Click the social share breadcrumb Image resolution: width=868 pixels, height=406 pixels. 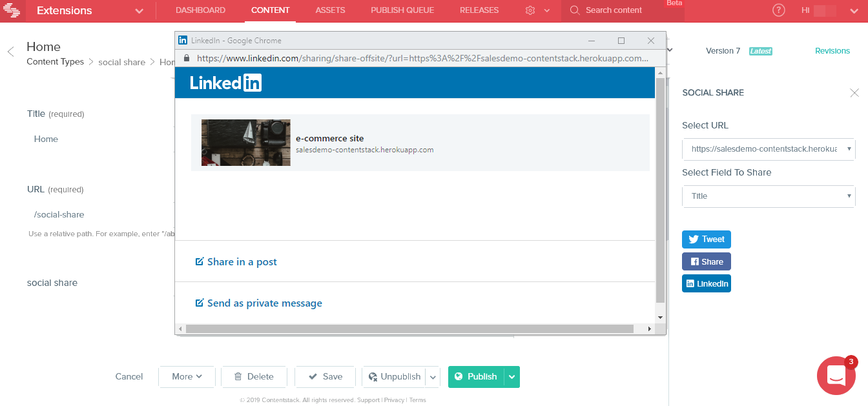tap(121, 62)
